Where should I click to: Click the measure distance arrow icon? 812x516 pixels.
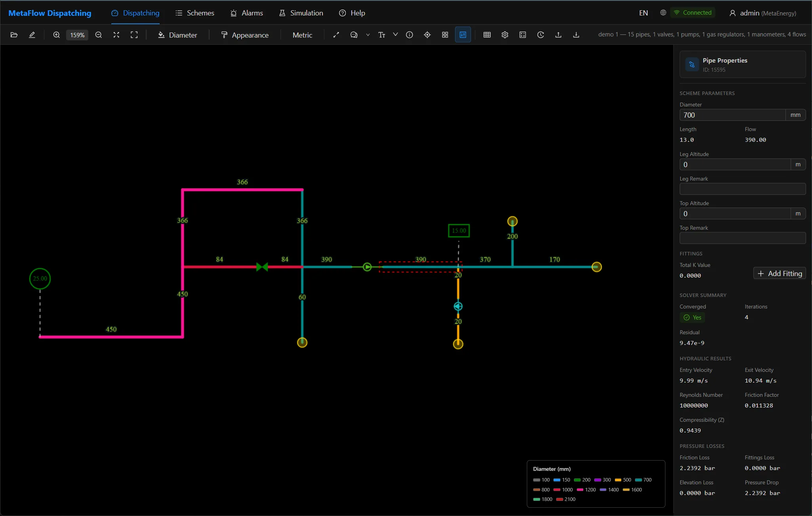pos(336,35)
